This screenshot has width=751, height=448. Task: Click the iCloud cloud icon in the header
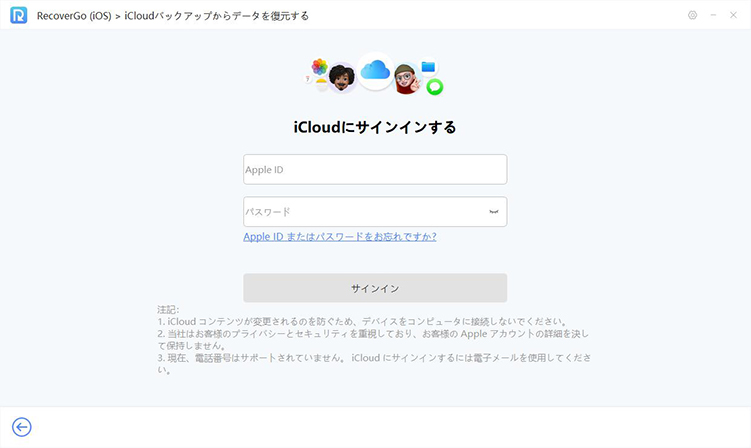(376, 70)
